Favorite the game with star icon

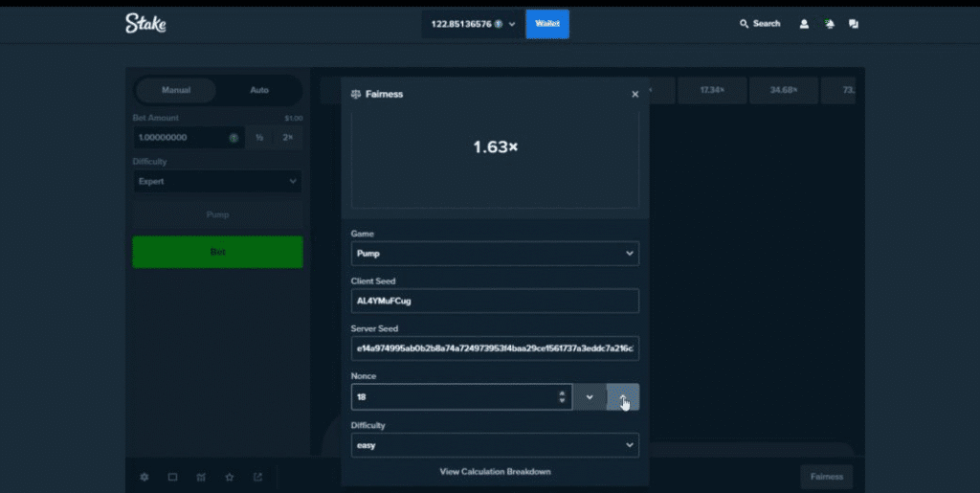click(x=229, y=477)
